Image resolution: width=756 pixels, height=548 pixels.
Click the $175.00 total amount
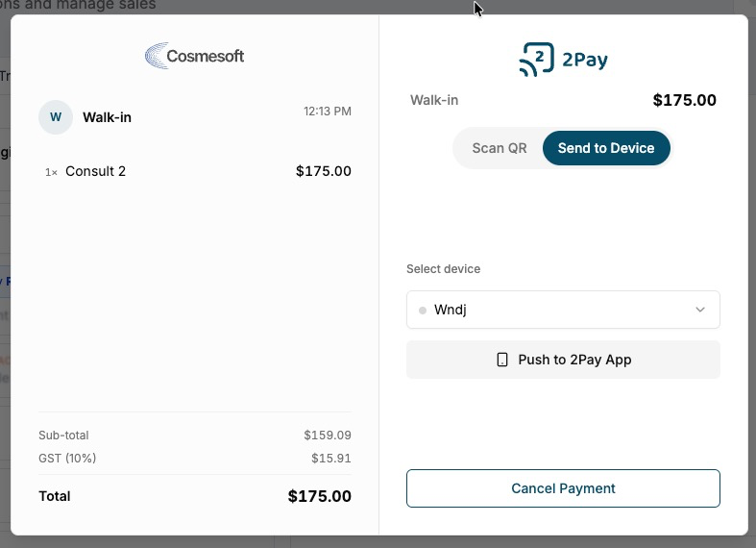[x=319, y=496]
